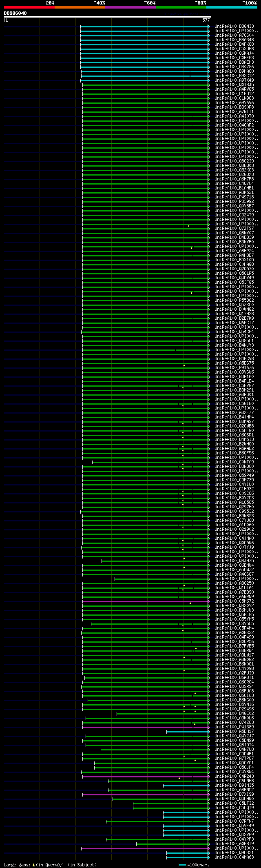
Task: Select the UniRef100_C0NTA9 label
Action: click(x=234, y=462)
